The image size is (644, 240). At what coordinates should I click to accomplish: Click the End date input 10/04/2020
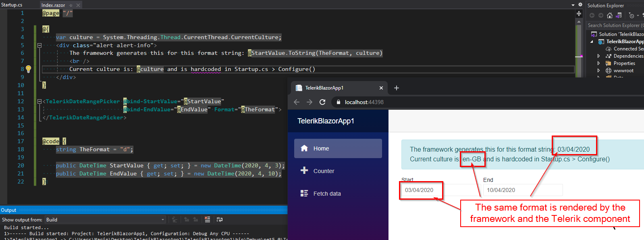(523, 190)
